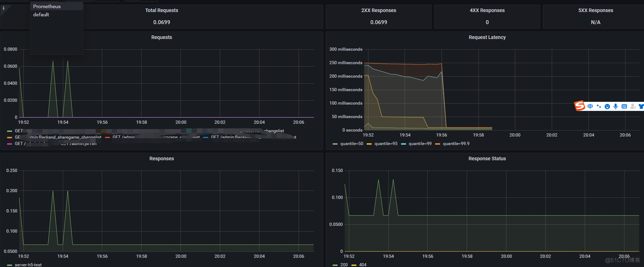Image resolution: width=644 pixels, height=267 pixels.
Task: Click the Sogou S logo on the input bar
Action: click(580, 106)
